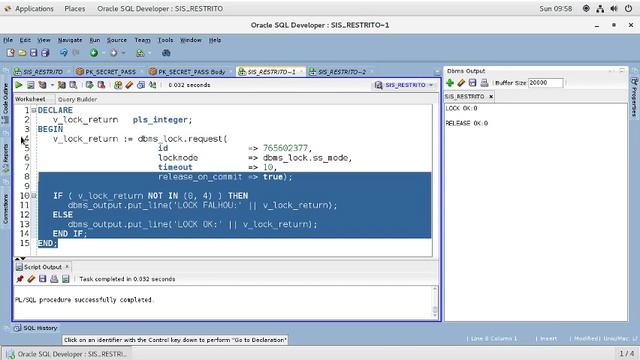This screenshot has height=360, width=640.
Task: Clear Dbms Output with eraser icon
Action: coord(461,83)
